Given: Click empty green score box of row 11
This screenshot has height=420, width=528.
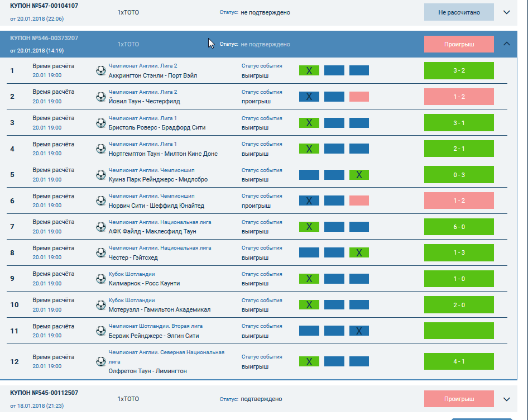Looking at the screenshot, I should point(459,331).
